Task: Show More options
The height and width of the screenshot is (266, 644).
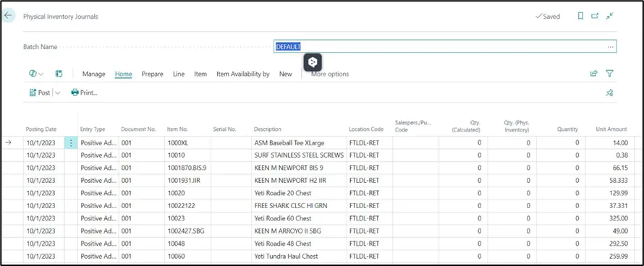Action: tap(330, 74)
